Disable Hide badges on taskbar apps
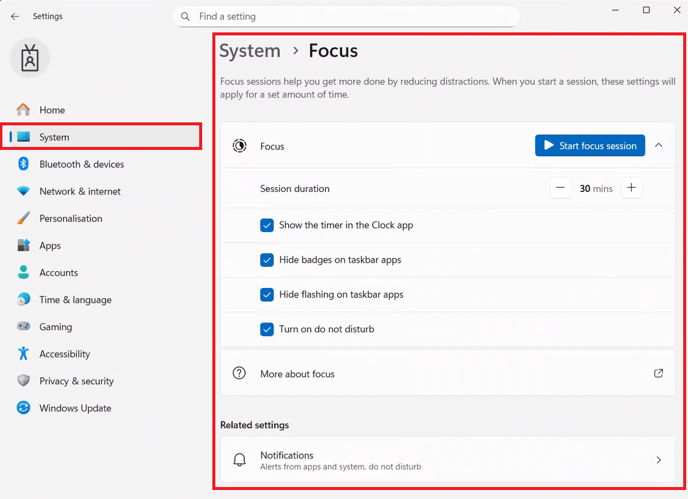Screen dimensions: 688x499 point(267,260)
